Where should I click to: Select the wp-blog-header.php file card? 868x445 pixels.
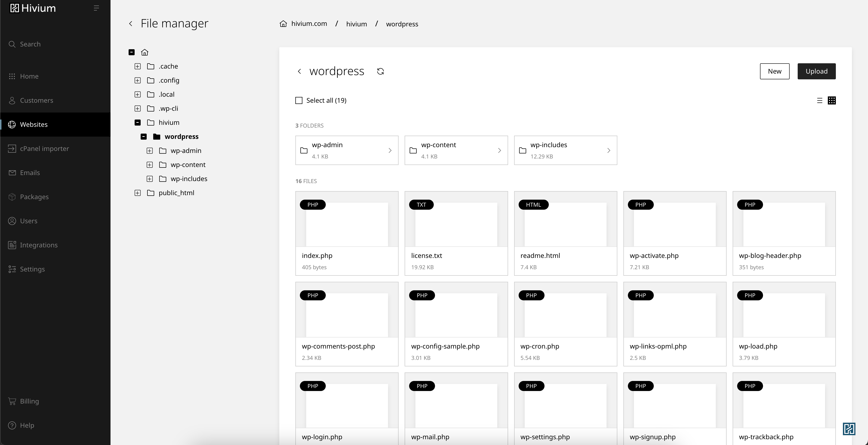point(784,234)
